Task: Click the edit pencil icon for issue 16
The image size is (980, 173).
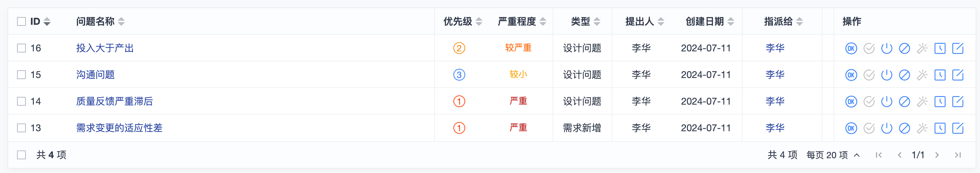Action: 957,48
